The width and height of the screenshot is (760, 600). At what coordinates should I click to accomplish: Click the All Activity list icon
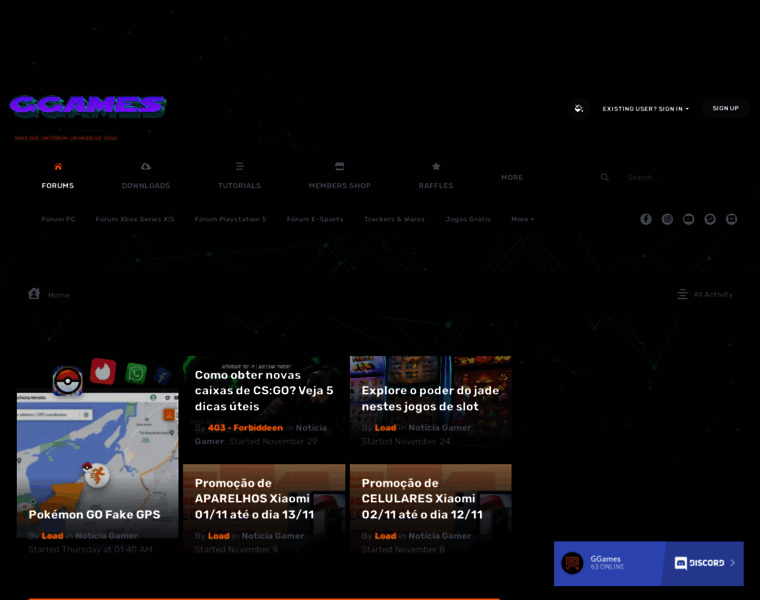pos(682,294)
